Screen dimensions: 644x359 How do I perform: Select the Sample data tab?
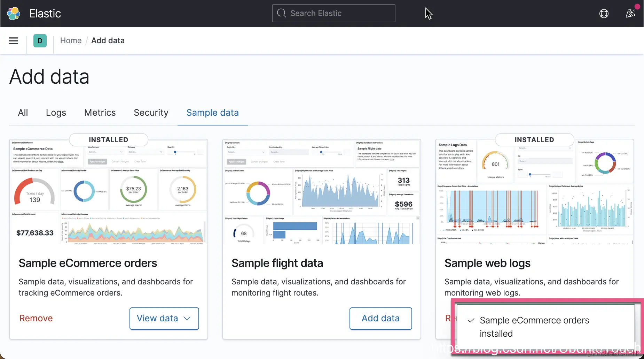coord(213,113)
